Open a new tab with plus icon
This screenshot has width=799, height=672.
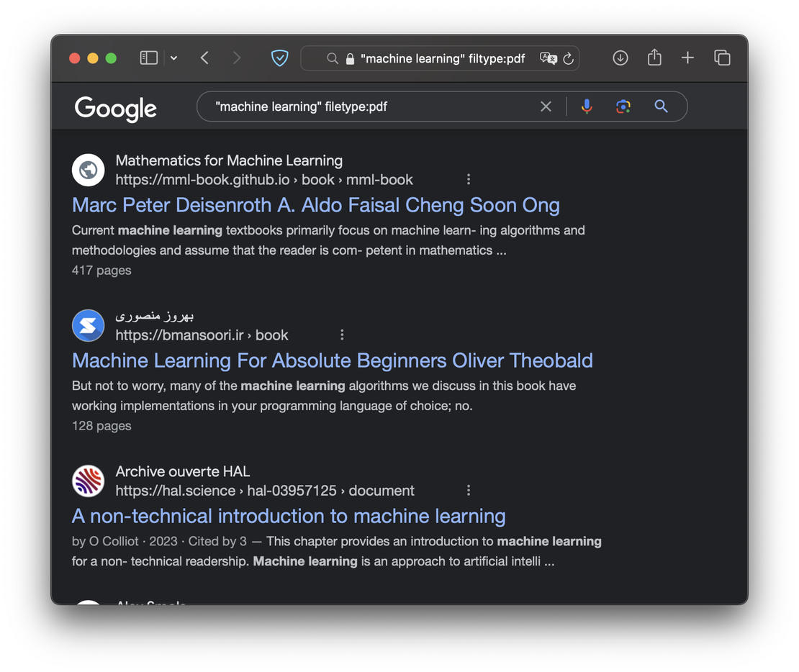tap(687, 58)
